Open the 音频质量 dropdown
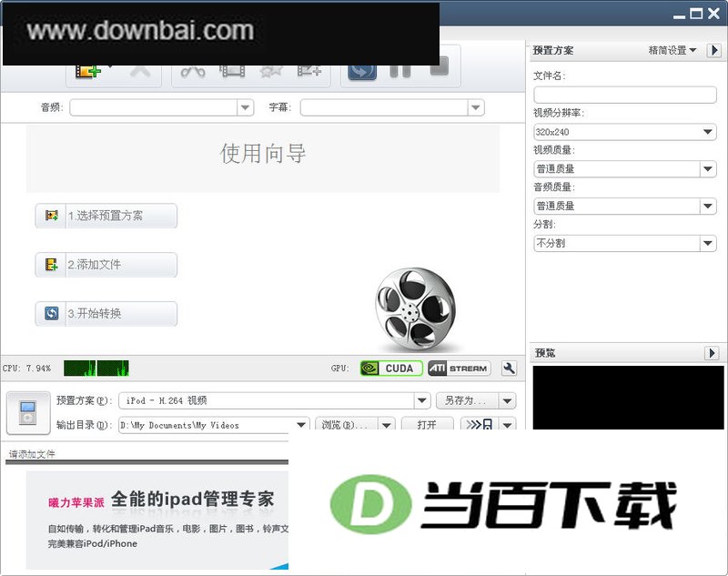 (625, 206)
